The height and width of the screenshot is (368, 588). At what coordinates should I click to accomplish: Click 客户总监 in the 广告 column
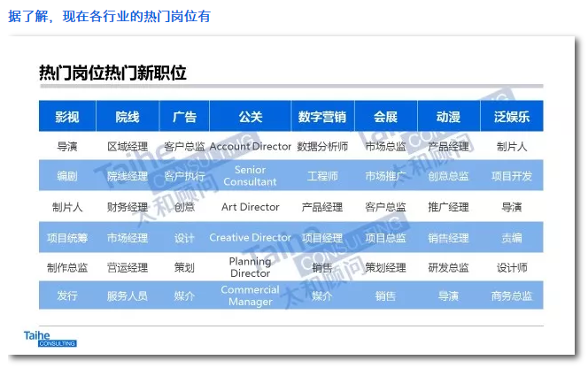coord(184,147)
